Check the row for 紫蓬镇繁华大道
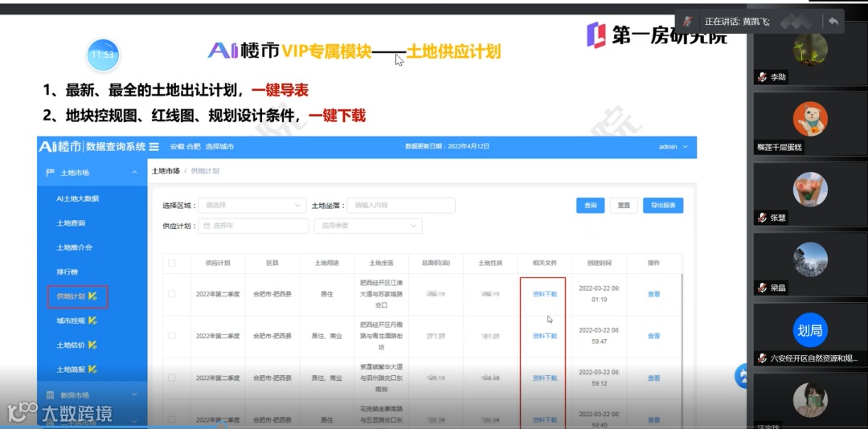The width and height of the screenshot is (868, 429). pyautogui.click(x=172, y=378)
